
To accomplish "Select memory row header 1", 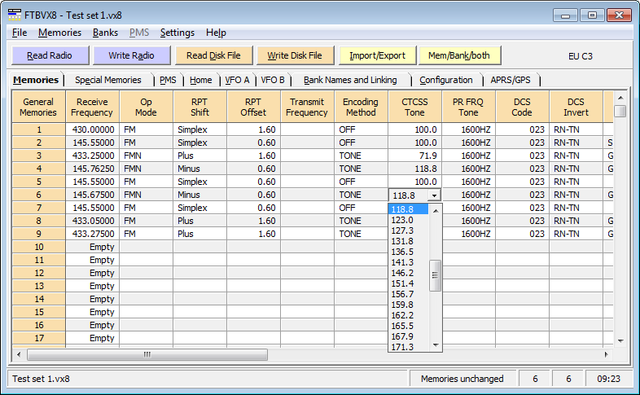I will (39, 130).
